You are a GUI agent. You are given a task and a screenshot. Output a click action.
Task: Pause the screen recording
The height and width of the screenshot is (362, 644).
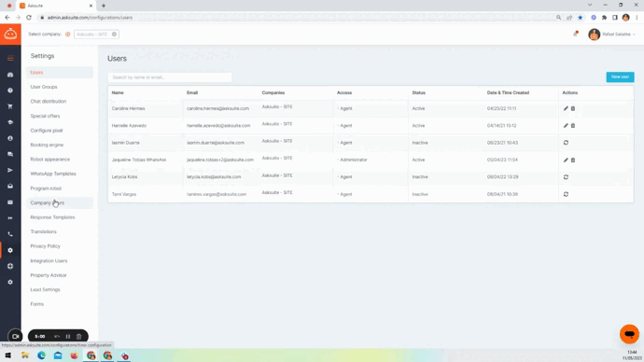68,337
